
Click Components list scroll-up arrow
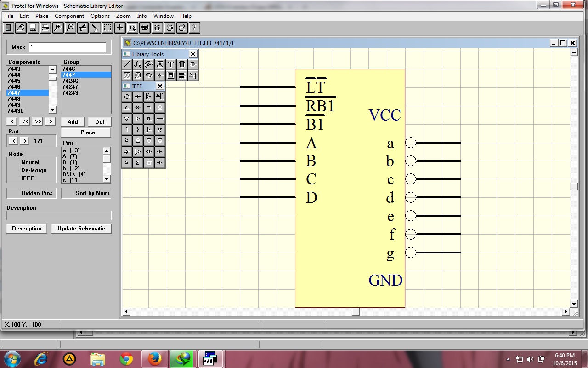pyautogui.click(x=52, y=69)
